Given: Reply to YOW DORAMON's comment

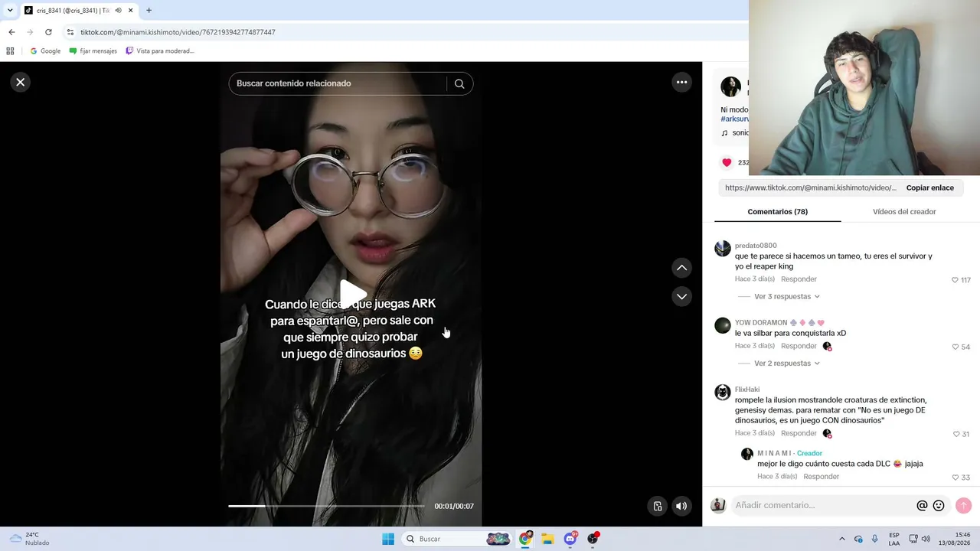Looking at the screenshot, I should tap(799, 346).
